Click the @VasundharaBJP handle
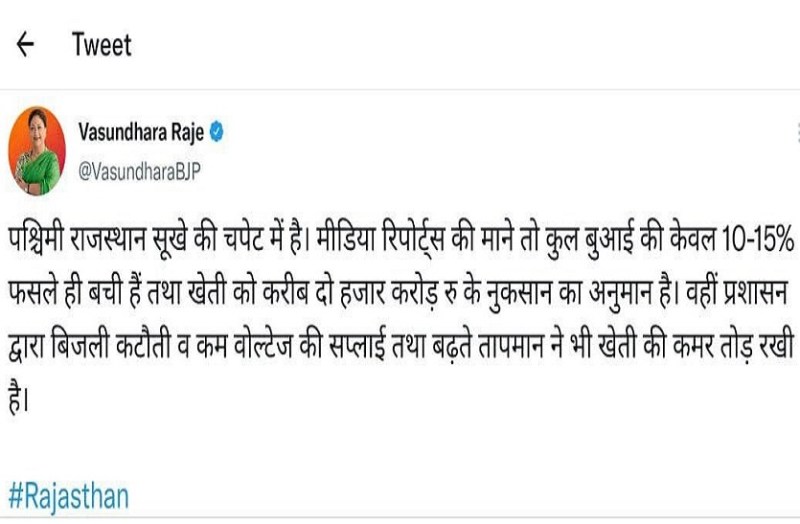 [139, 168]
